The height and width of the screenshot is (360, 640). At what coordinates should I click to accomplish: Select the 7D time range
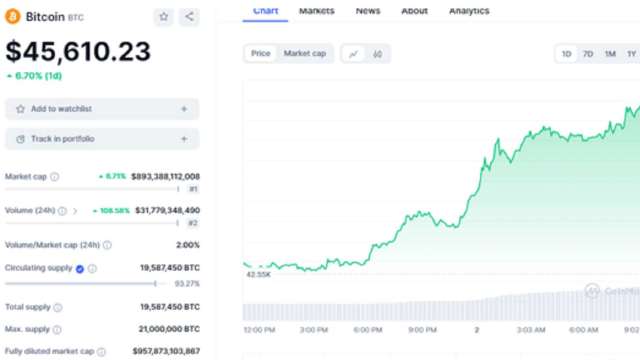pos(588,54)
